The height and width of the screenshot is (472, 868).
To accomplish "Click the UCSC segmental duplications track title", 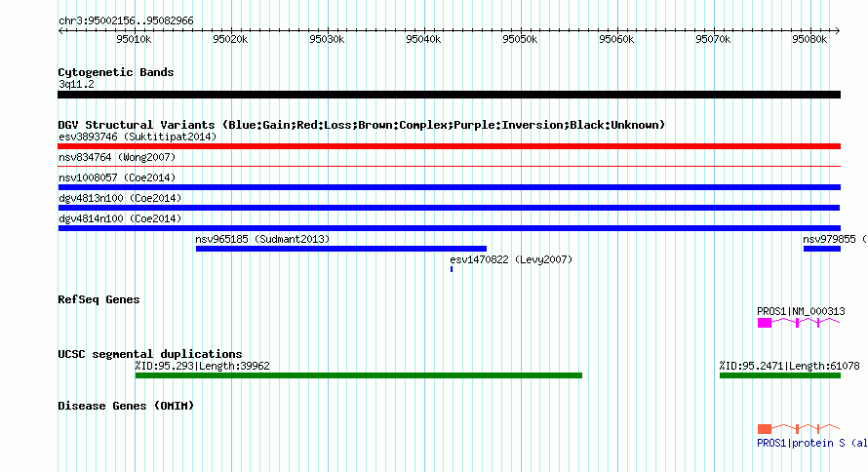I will [x=150, y=354].
